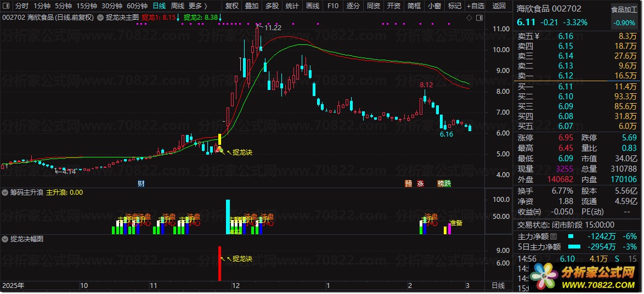Click the 返回 back button
Screen dimensions: 644x294
(x=499, y=5)
